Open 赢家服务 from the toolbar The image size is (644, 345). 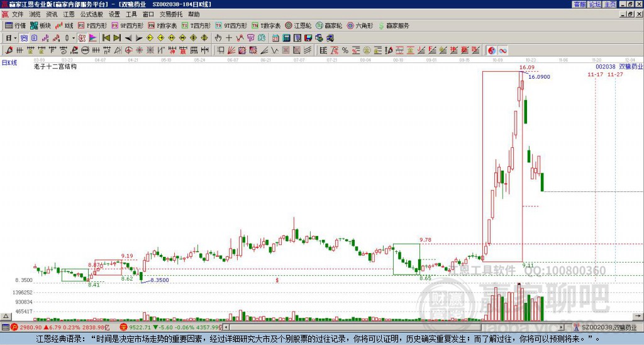393,25
